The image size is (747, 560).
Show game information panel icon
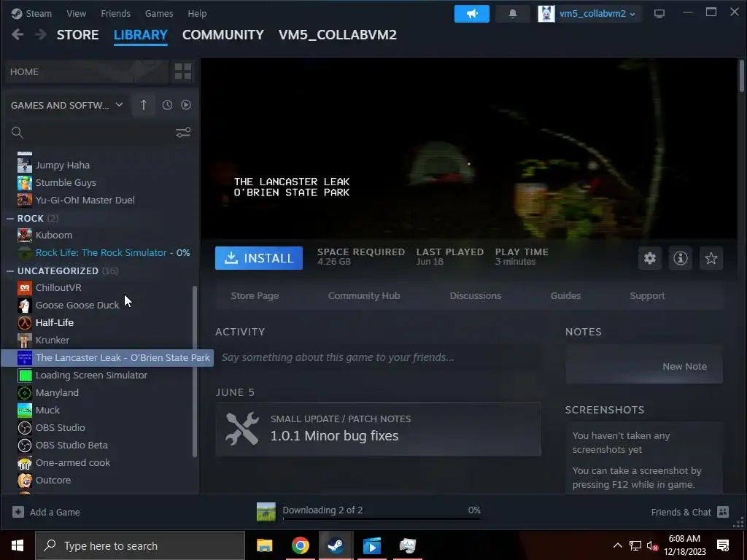pyautogui.click(x=681, y=258)
